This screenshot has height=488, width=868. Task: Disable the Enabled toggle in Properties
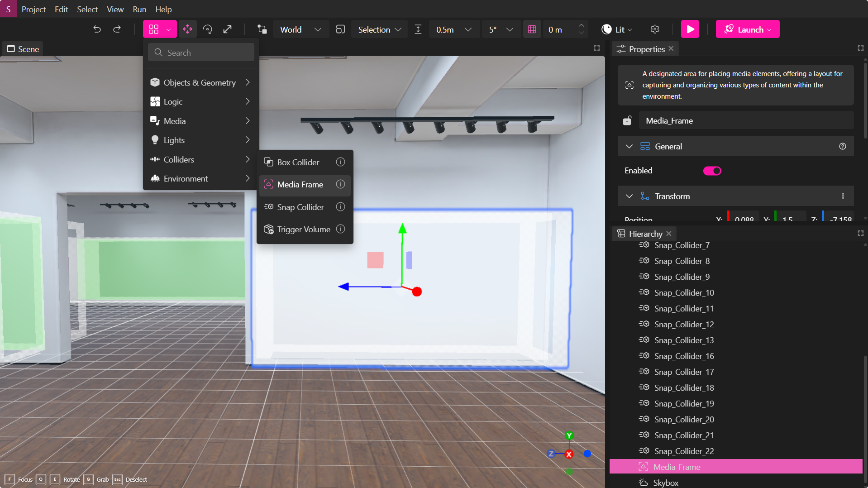point(712,171)
